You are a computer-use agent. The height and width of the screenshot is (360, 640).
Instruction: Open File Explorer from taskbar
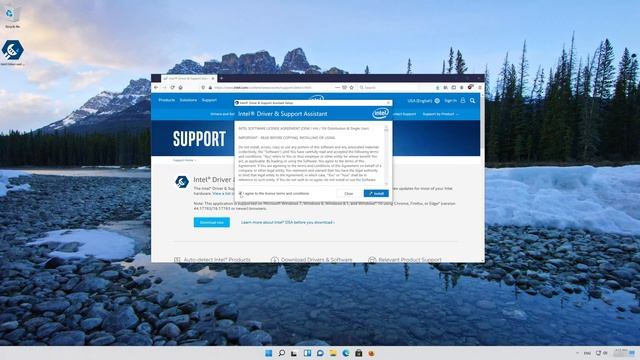333,353
